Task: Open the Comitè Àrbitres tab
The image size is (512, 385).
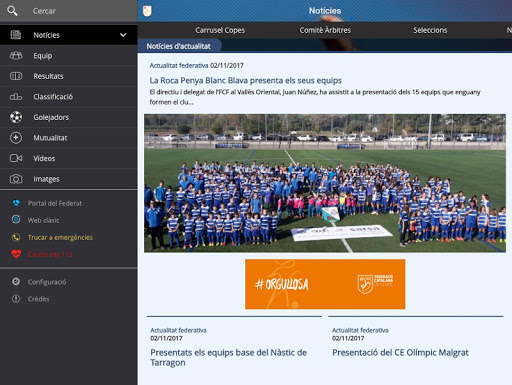Action: (325, 30)
